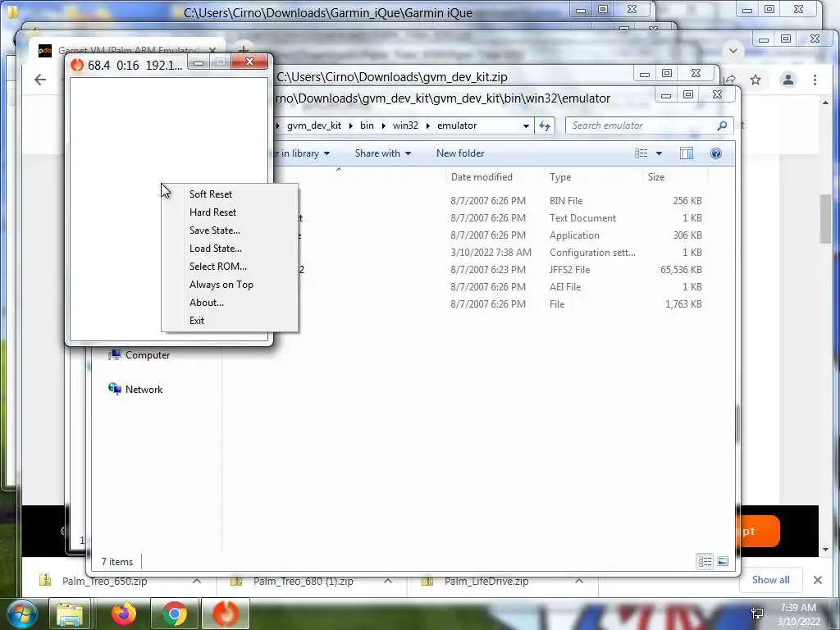This screenshot has height=630, width=840.
Task: Click gvm_dev_kit breadcrumb segment
Action: coord(314,126)
